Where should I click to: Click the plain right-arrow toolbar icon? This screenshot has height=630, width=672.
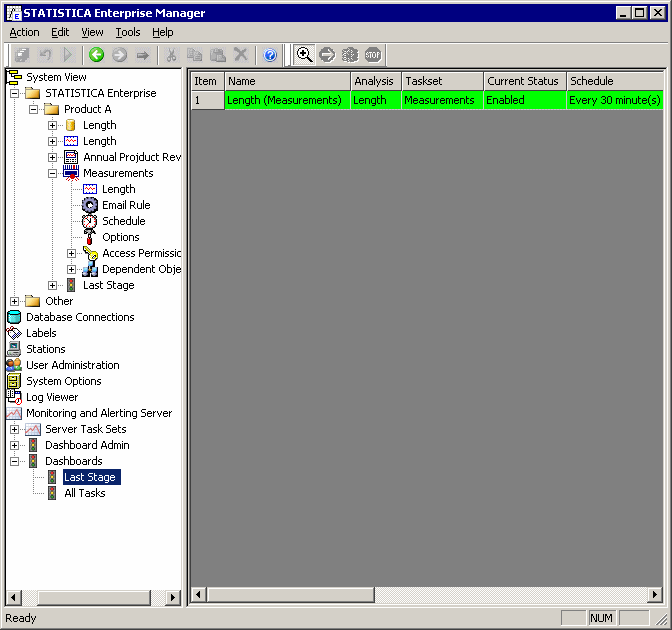point(142,55)
